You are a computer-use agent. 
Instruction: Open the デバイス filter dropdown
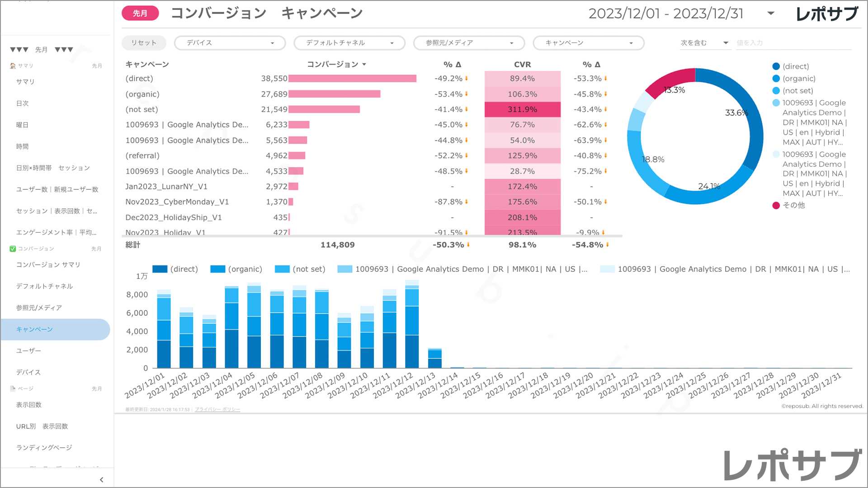pyautogui.click(x=230, y=43)
